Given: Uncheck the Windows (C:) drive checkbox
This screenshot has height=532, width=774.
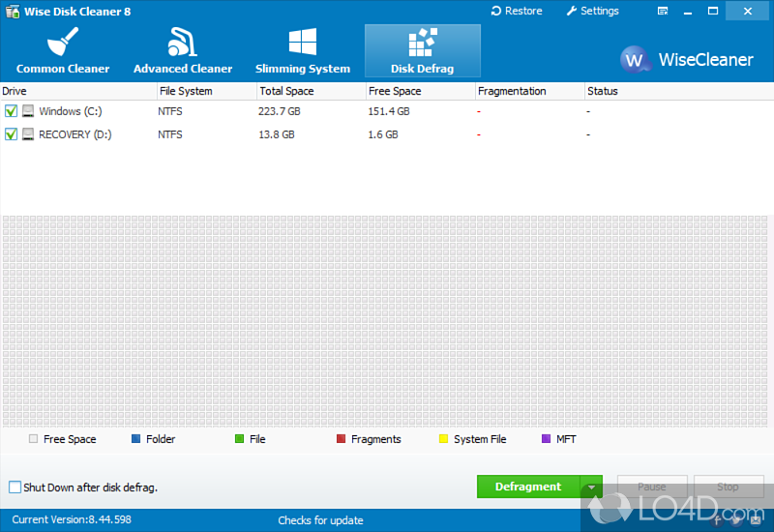Looking at the screenshot, I should tap(11, 111).
